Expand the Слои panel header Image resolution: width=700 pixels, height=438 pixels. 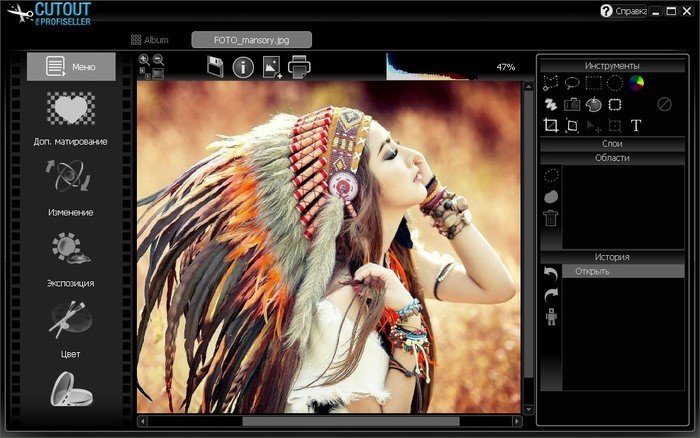612,144
